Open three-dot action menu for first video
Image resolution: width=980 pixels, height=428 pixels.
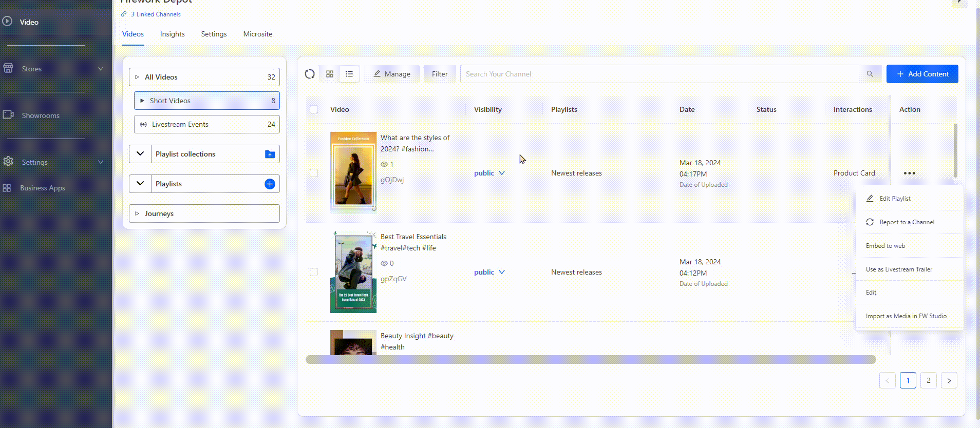pyautogui.click(x=909, y=173)
